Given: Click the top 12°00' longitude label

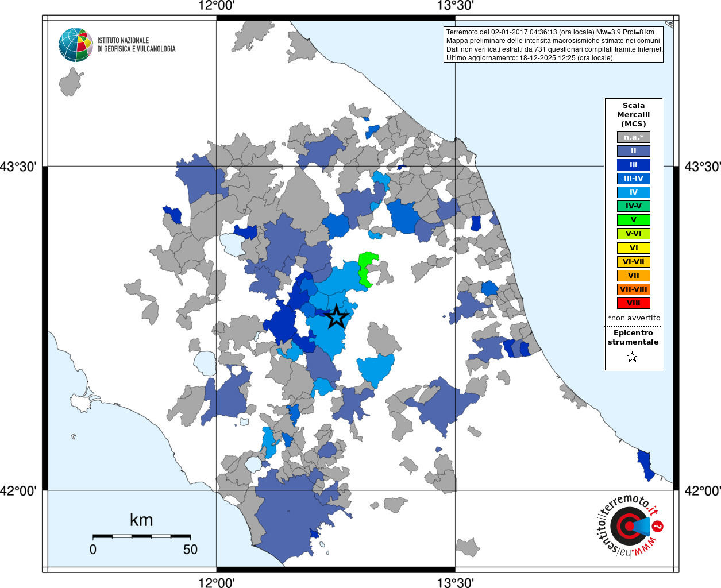Looking at the screenshot, I should pos(216,6).
